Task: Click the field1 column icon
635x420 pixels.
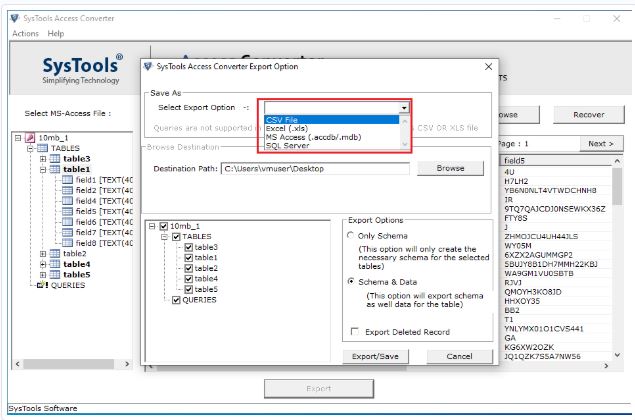Action: (x=68, y=179)
